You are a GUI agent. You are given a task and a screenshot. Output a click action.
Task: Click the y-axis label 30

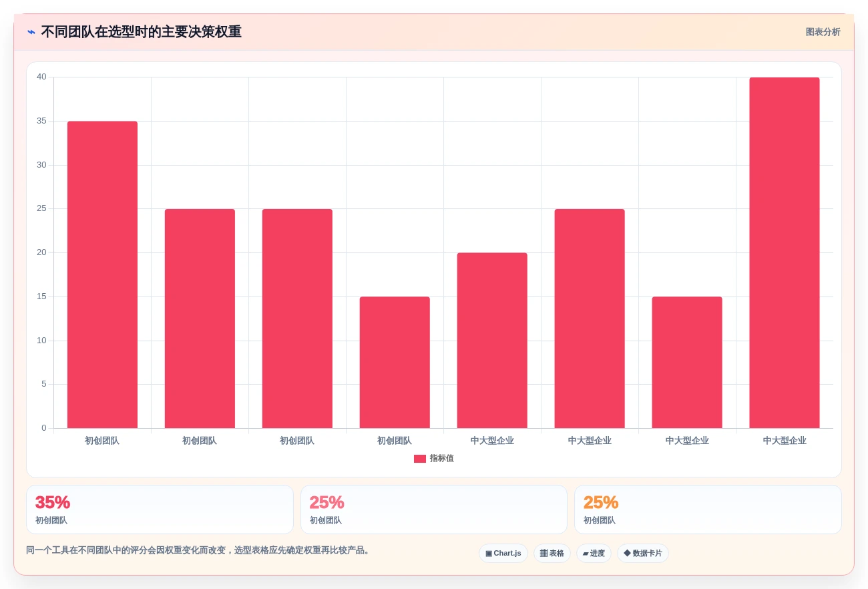pyautogui.click(x=41, y=165)
